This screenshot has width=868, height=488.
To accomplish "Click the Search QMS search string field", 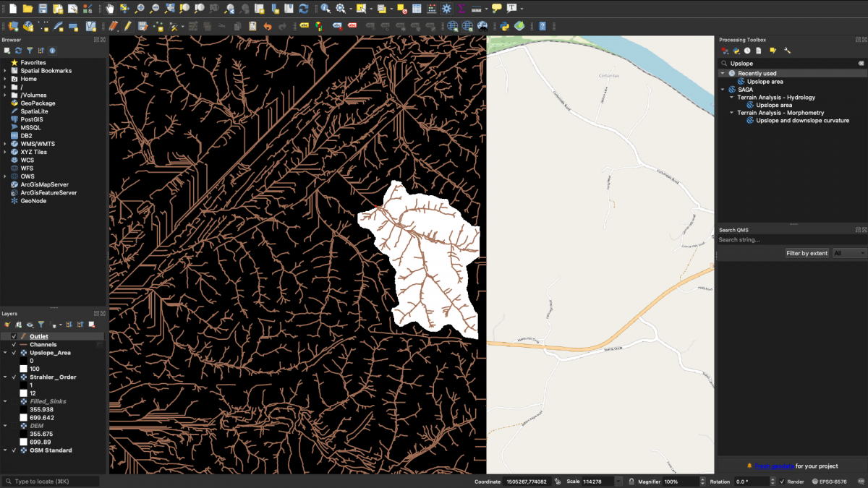I will (x=791, y=239).
